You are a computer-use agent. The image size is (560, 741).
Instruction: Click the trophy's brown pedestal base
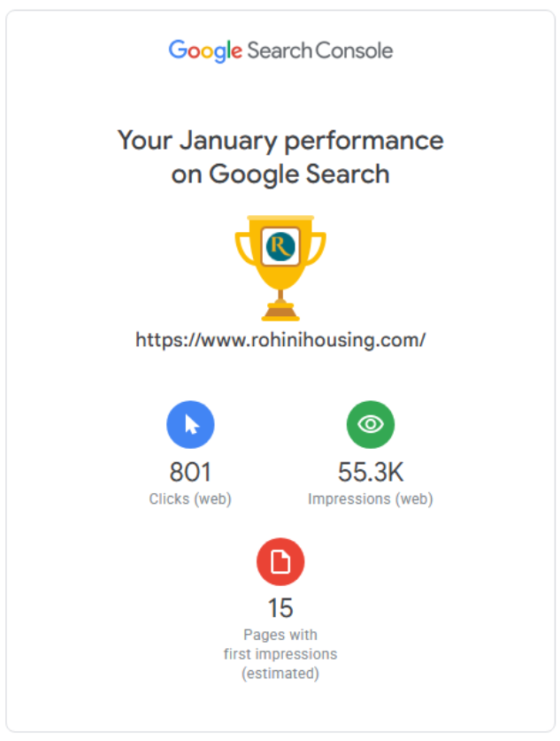[280, 312]
